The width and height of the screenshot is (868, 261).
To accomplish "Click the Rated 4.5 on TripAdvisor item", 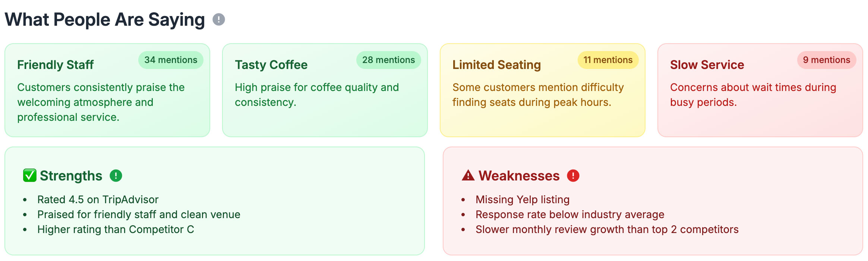I will [x=98, y=199].
